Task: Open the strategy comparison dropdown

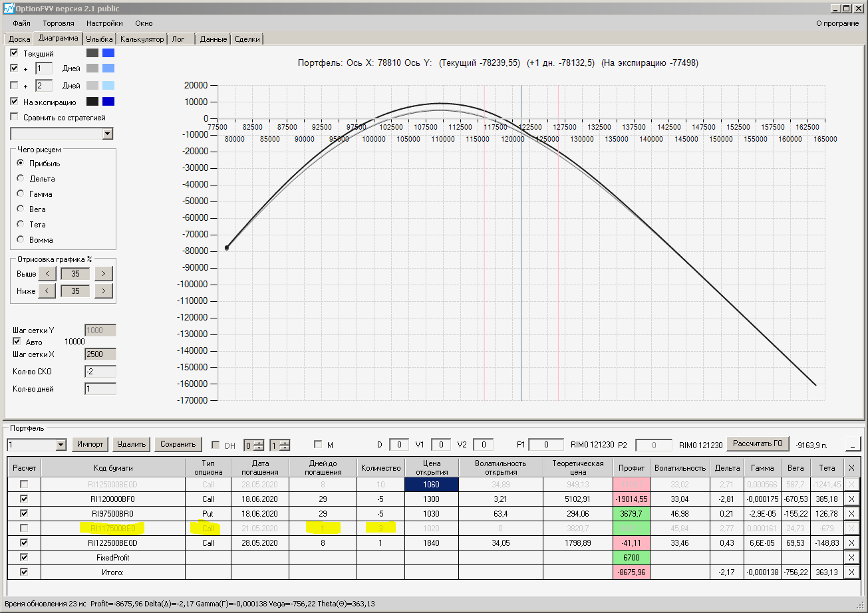Action: [x=108, y=134]
